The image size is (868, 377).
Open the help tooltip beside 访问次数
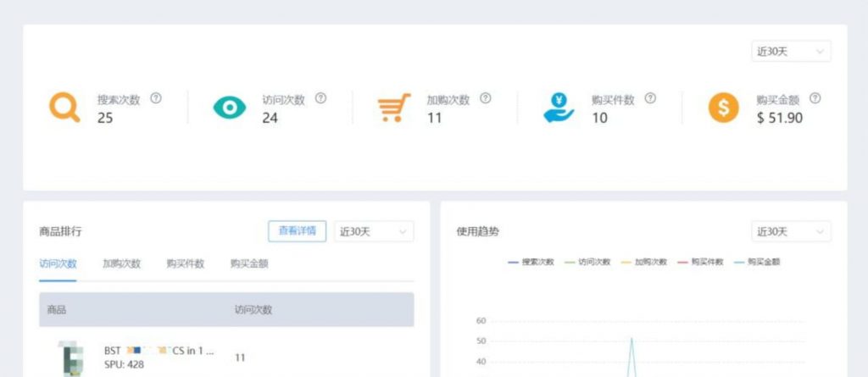(320, 98)
